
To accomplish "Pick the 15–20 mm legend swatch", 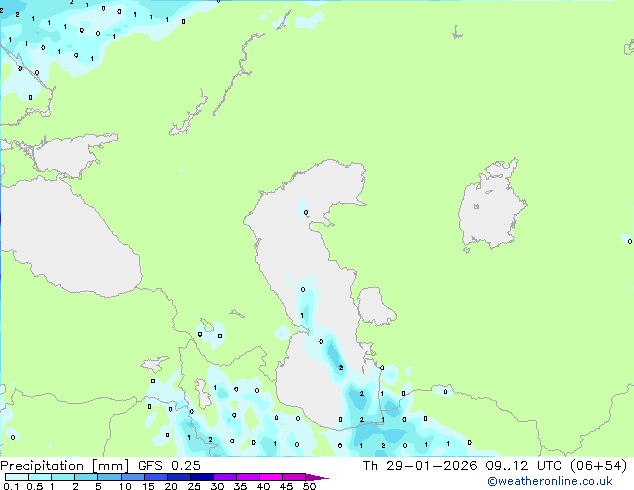I will (156, 477).
